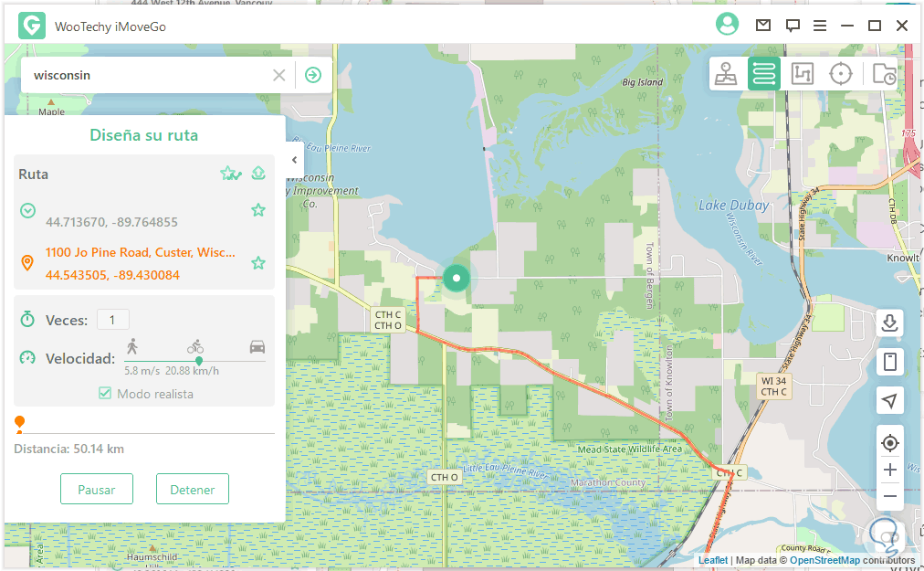This screenshot has height=571, width=924.
Task: Select driving car speed icon
Action: (257, 347)
